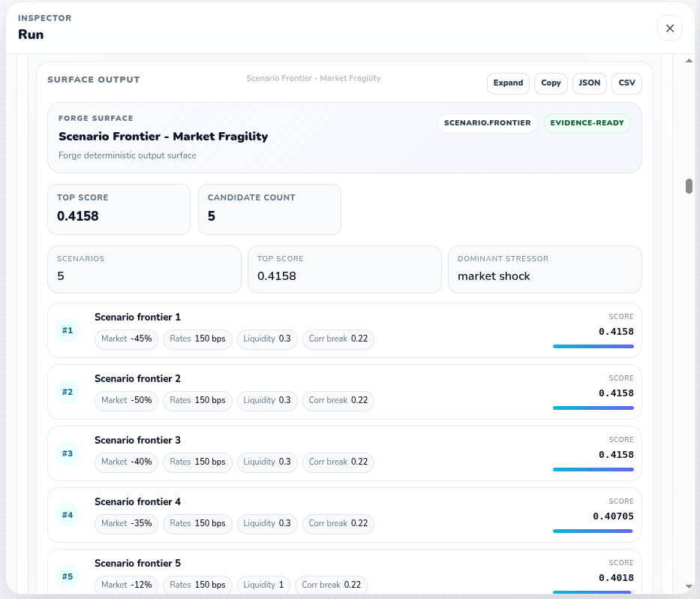Click the EVIDENCE-READY badge
The width and height of the screenshot is (700, 599).
tap(587, 123)
